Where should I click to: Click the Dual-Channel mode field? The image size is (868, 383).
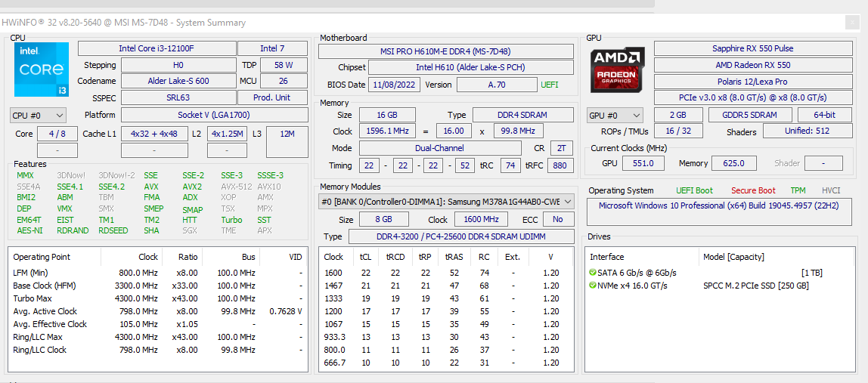coord(440,148)
